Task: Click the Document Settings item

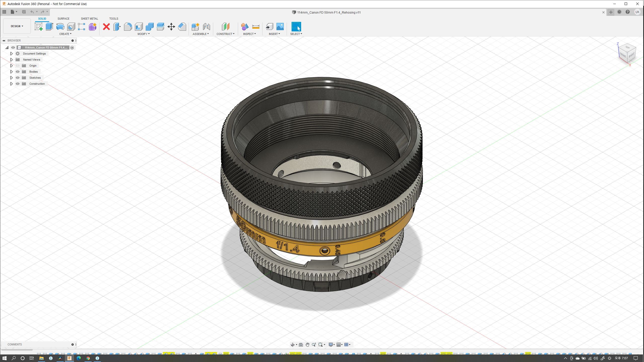Action: point(34,54)
